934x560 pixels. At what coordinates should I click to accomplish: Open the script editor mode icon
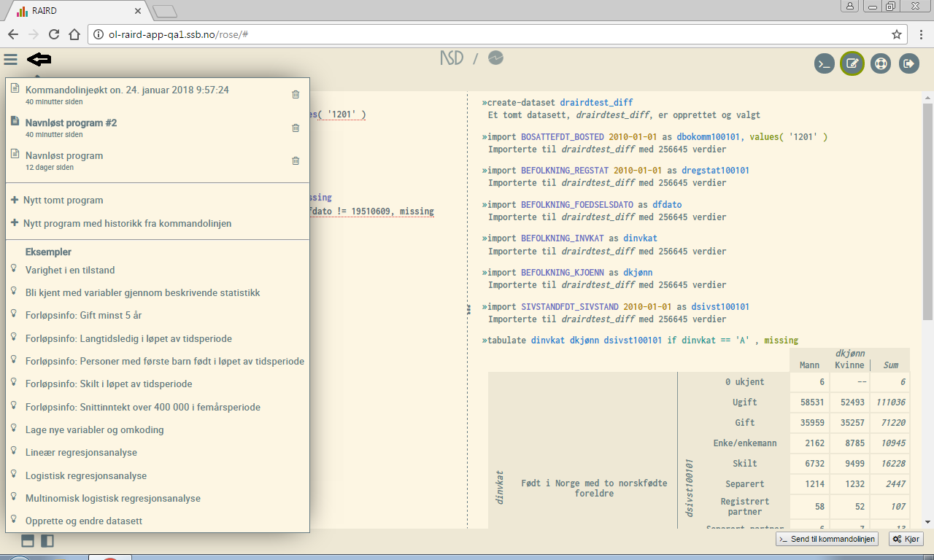click(852, 63)
